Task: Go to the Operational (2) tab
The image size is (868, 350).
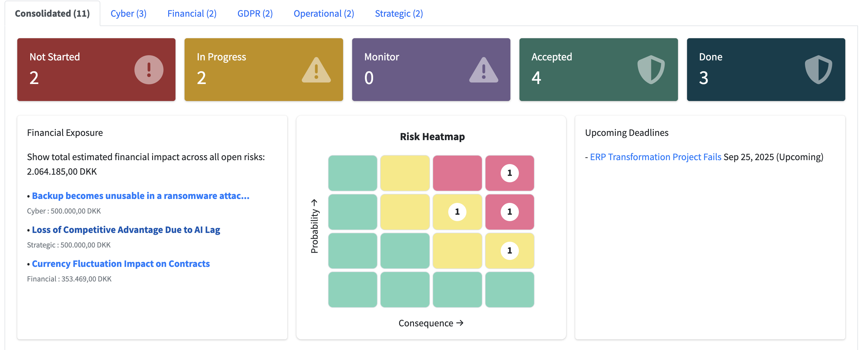Action: point(324,13)
